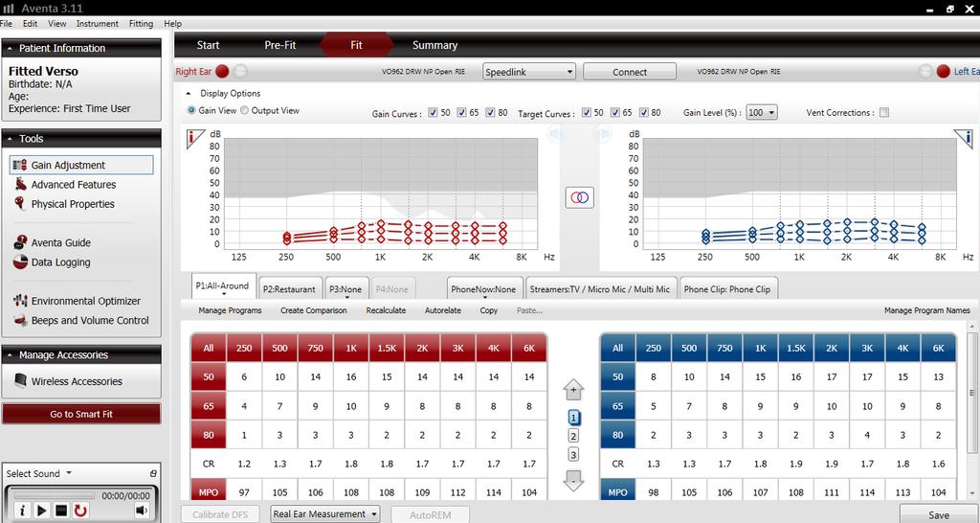980x523 pixels.
Task: Toggle Gain Curves 65 checkbox
Action: (461, 113)
